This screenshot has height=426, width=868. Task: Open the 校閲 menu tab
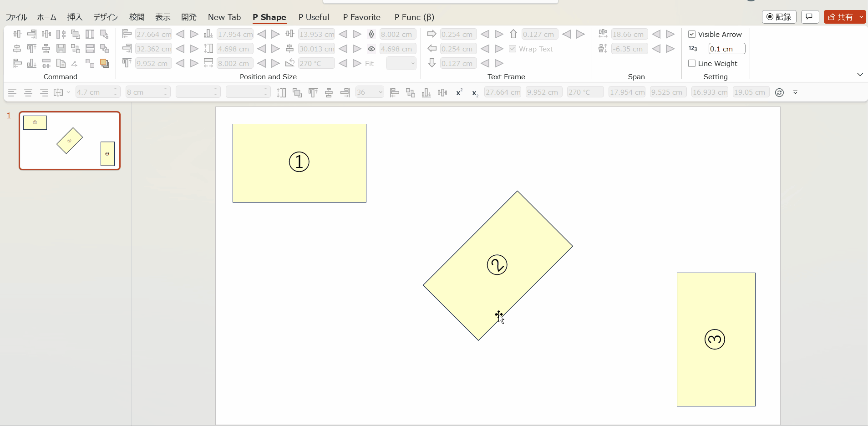point(136,17)
